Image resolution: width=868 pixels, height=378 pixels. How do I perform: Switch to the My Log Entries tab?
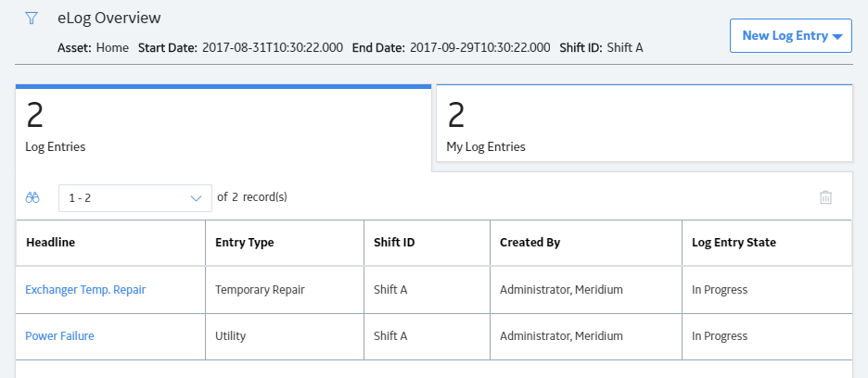tap(645, 123)
